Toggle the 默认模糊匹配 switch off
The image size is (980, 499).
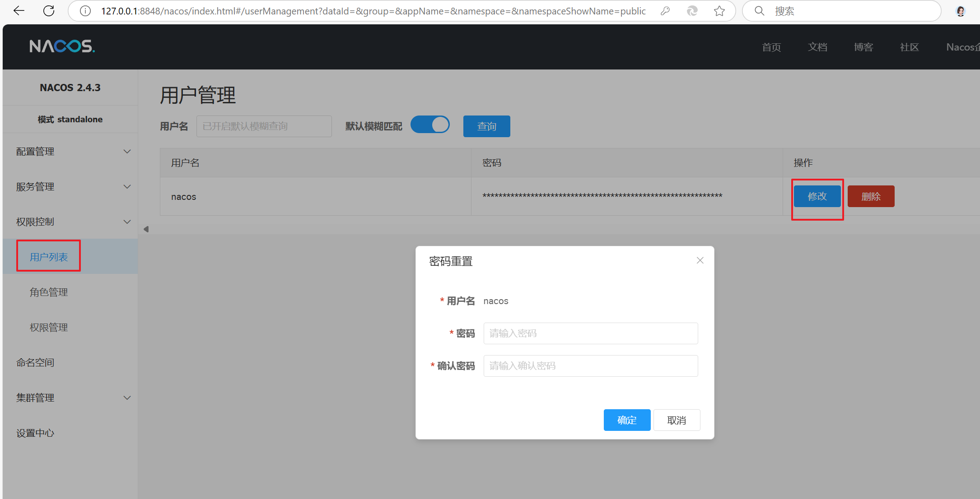430,125
